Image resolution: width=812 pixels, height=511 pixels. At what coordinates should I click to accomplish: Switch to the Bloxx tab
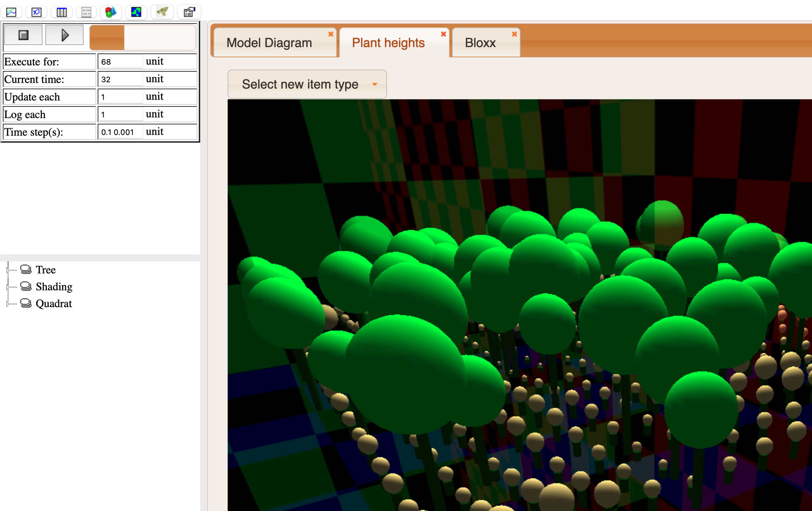480,43
